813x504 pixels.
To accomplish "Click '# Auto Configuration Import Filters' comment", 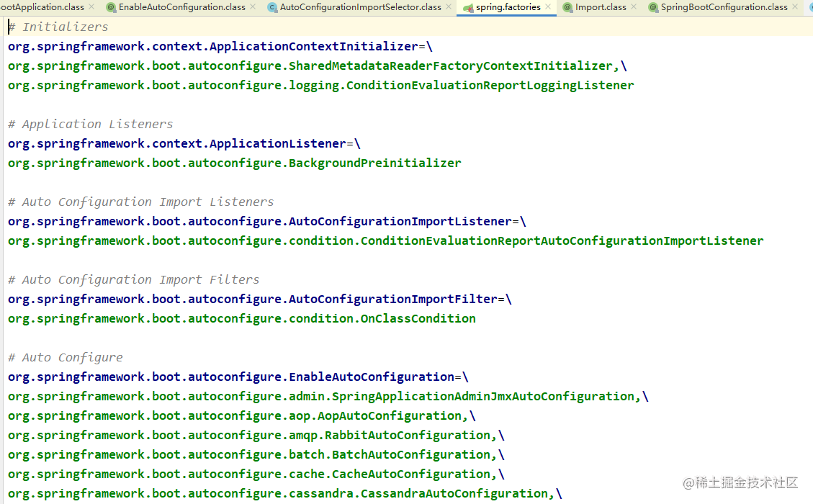I will (133, 280).
